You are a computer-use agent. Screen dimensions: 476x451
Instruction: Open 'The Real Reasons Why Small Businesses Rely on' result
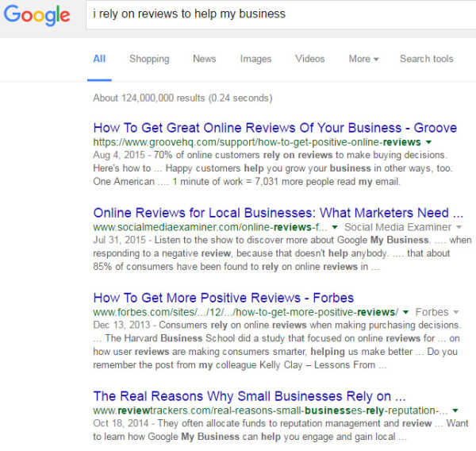[250, 396]
